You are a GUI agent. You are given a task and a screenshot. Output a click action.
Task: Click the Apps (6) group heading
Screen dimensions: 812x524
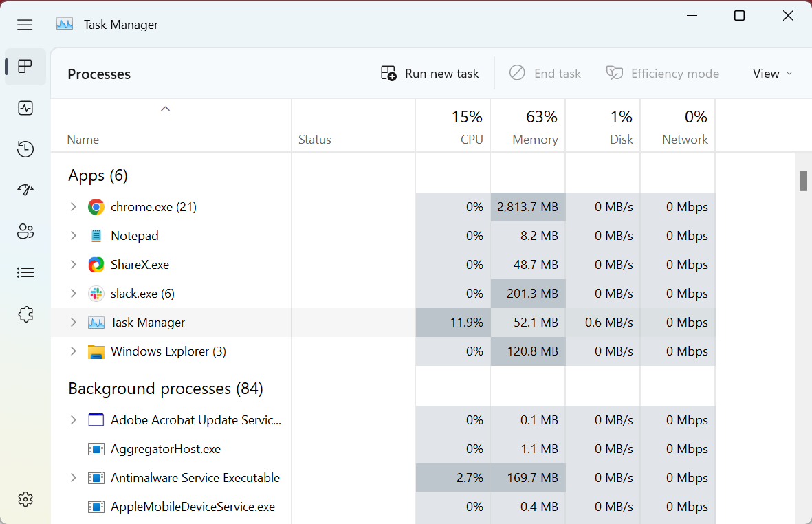click(x=98, y=176)
